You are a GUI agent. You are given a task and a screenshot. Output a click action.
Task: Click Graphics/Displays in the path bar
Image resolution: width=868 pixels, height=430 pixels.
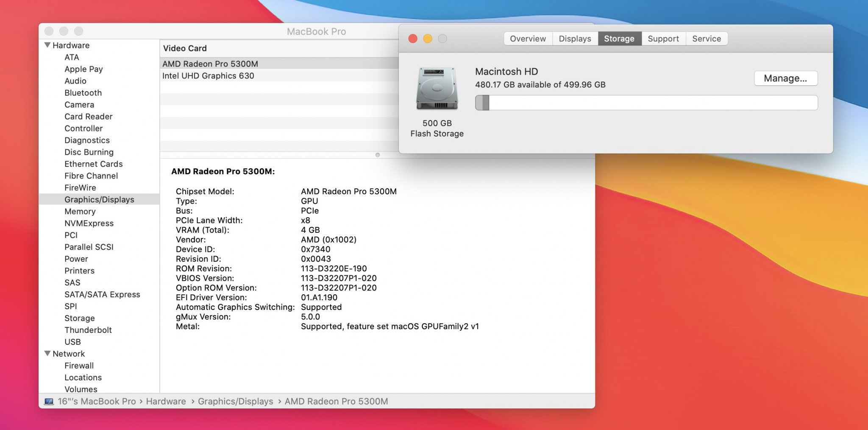[x=235, y=402]
